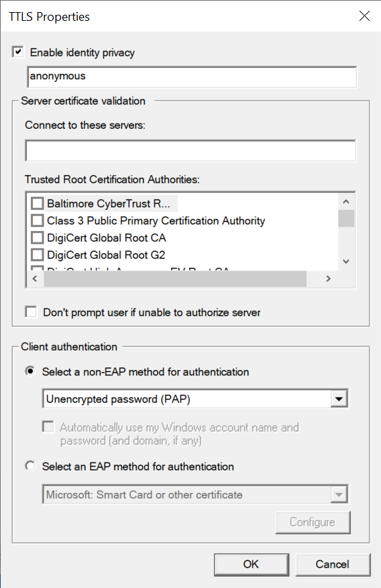381x588 pixels.
Task: Open Microsoft: Smart Card or other certificate dropdown
Action: [195, 494]
